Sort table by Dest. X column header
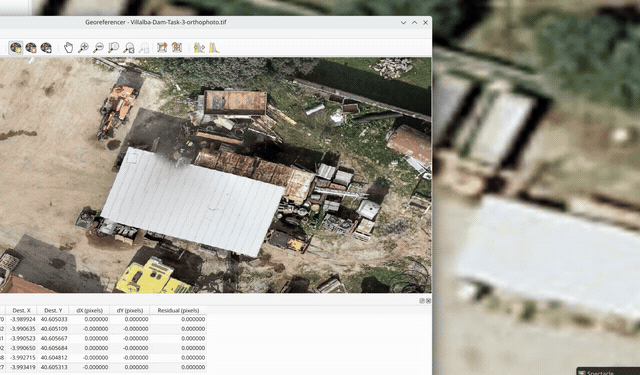This screenshot has width=640, height=375. point(22,310)
